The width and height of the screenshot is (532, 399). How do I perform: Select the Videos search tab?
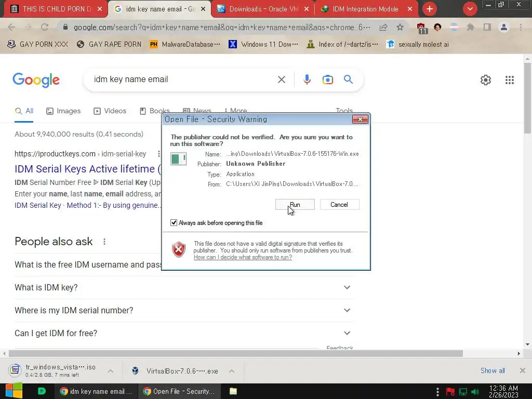click(x=110, y=111)
